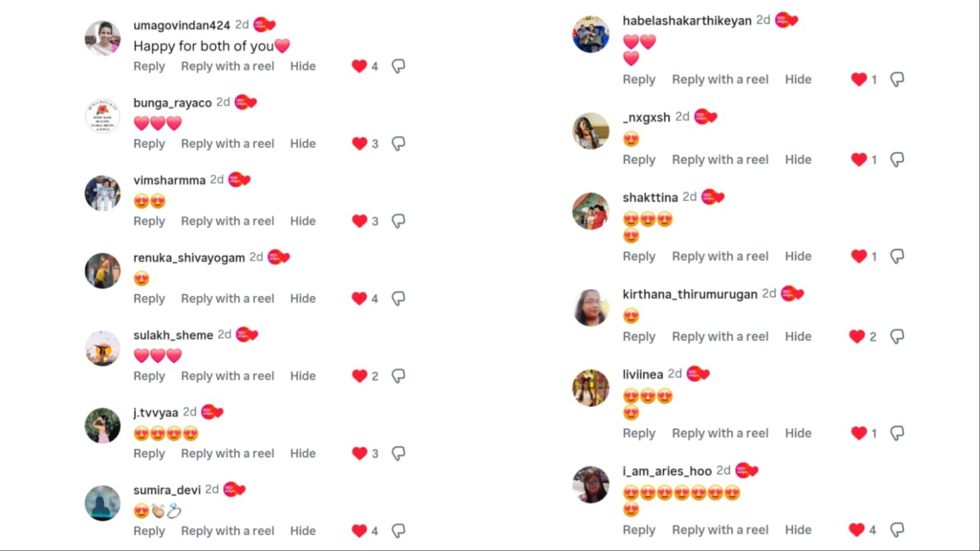Open j.tvvyaa's profile picture
Image resolution: width=980 pixels, height=551 pixels.
(x=102, y=425)
